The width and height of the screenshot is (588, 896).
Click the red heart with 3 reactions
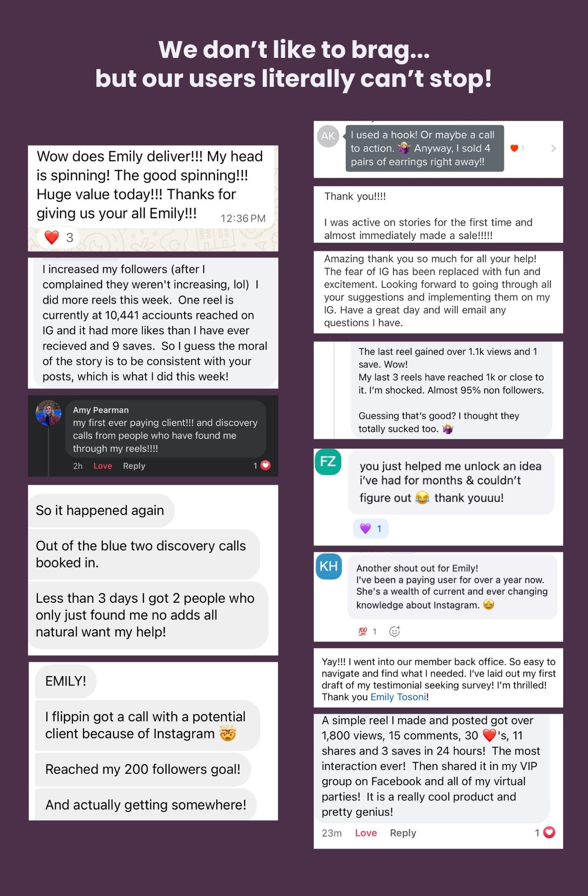58,238
